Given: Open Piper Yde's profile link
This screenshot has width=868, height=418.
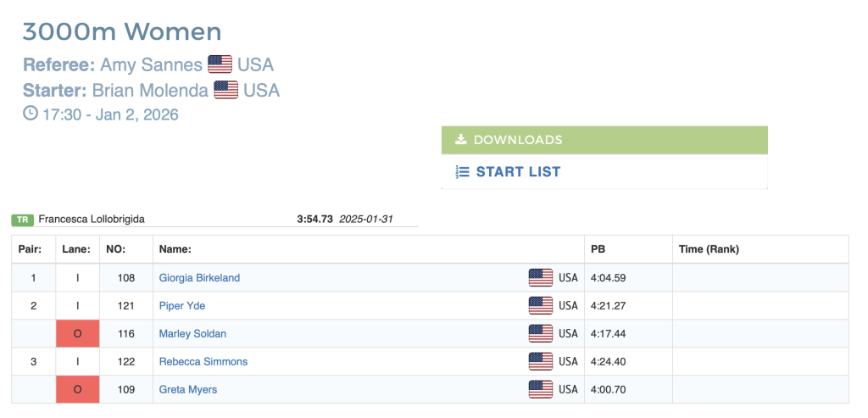Looking at the screenshot, I should click(x=182, y=305).
